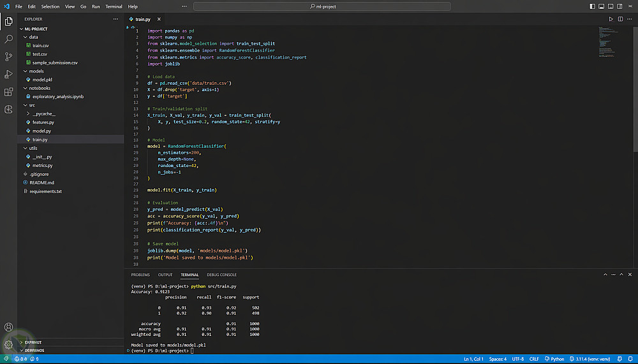Switch to the PROBLEMS tab

tap(140, 275)
